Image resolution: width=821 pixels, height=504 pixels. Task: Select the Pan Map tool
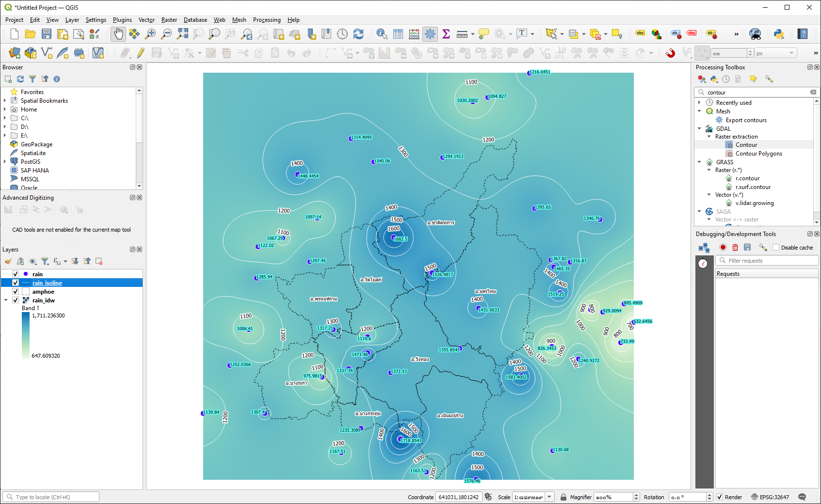click(118, 34)
